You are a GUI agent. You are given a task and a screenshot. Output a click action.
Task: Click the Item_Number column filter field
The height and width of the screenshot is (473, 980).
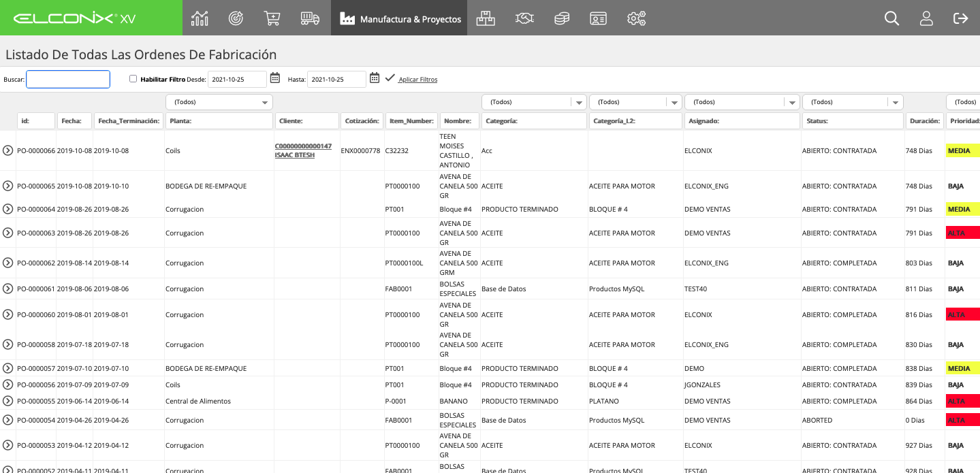pos(411,120)
